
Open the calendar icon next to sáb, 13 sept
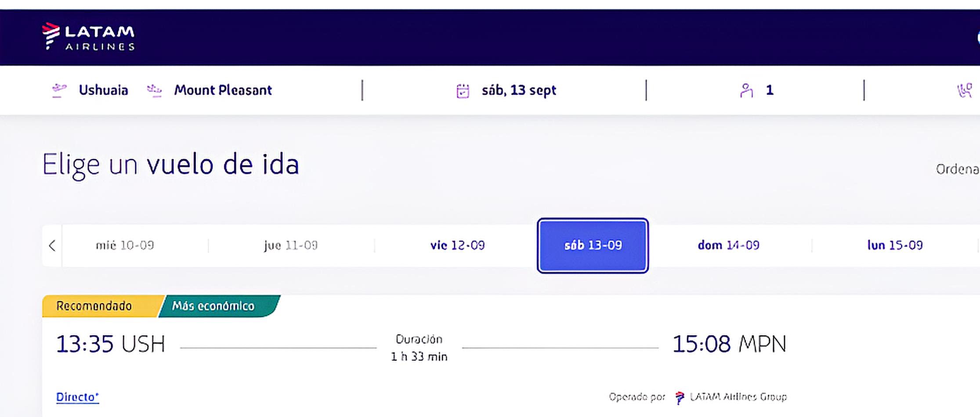click(463, 91)
